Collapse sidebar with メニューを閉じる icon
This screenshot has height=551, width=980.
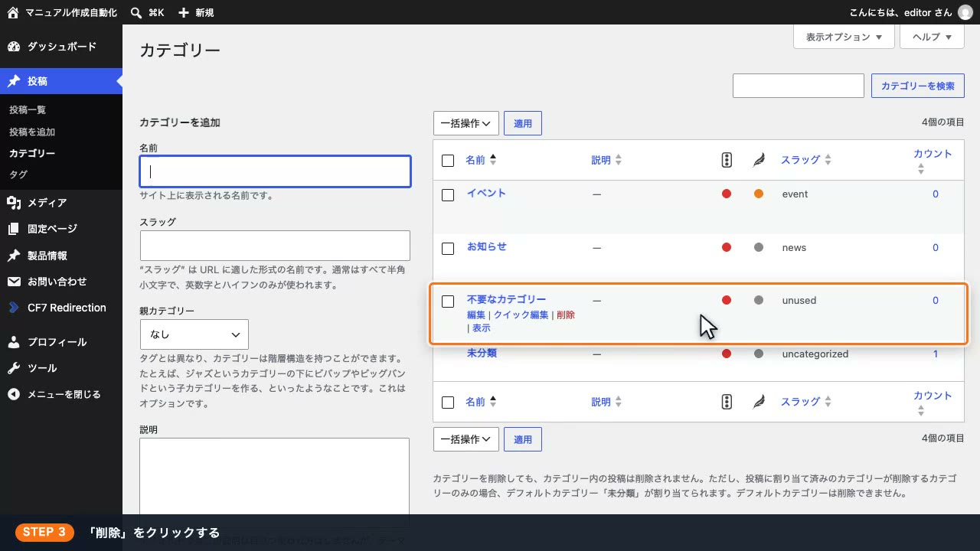tap(14, 394)
